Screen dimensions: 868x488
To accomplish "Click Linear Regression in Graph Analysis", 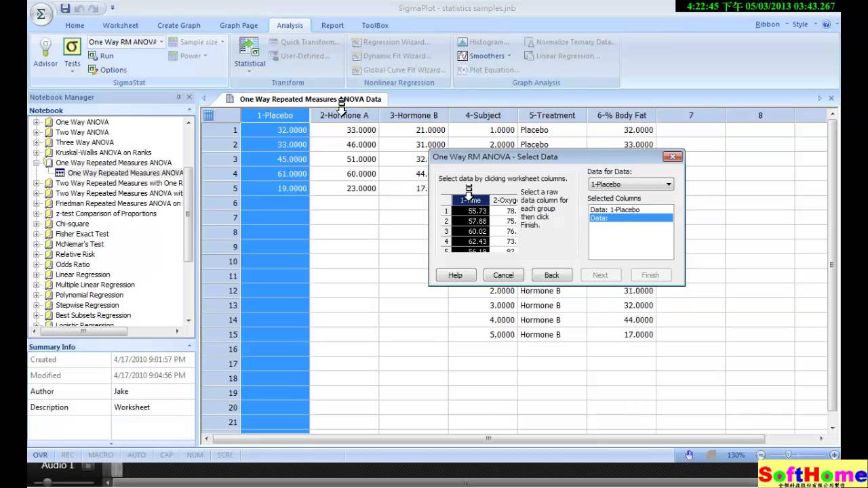I will 562,56.
